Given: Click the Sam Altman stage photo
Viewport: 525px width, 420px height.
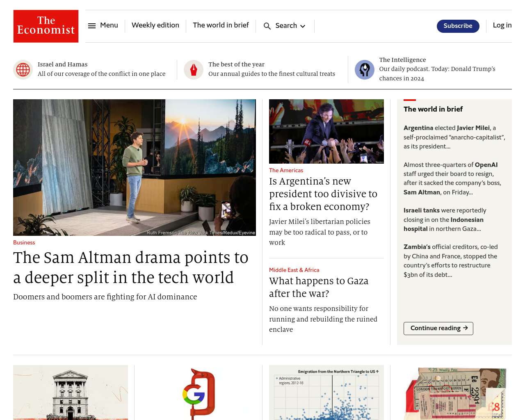Looking at the screenshot, I should point(135,167).
